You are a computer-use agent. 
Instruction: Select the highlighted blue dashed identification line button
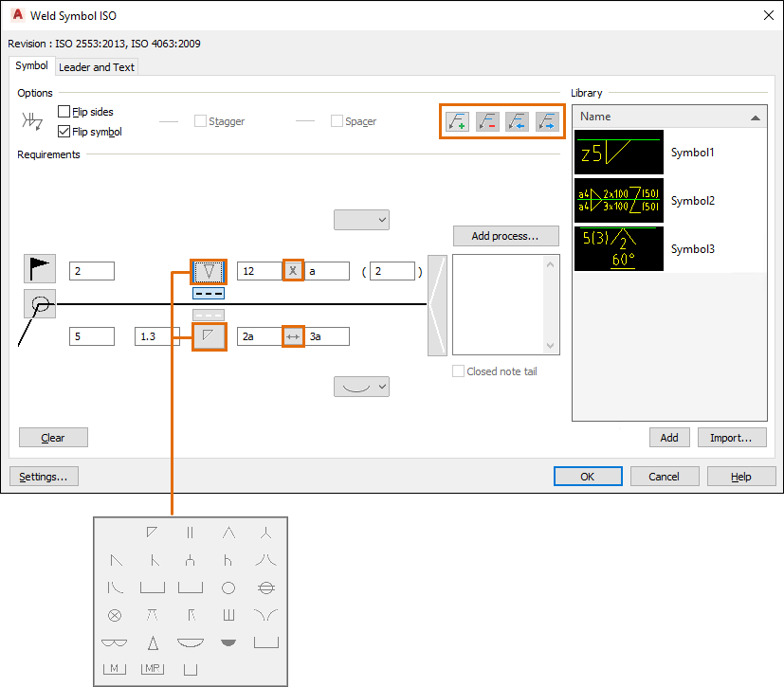click(209, 294)
